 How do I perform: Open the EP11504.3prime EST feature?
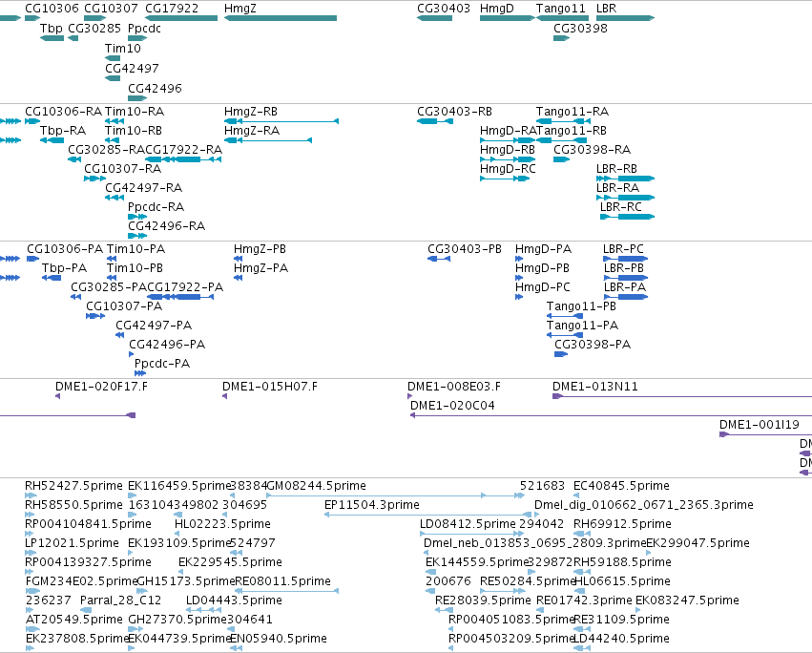(427, 515)
